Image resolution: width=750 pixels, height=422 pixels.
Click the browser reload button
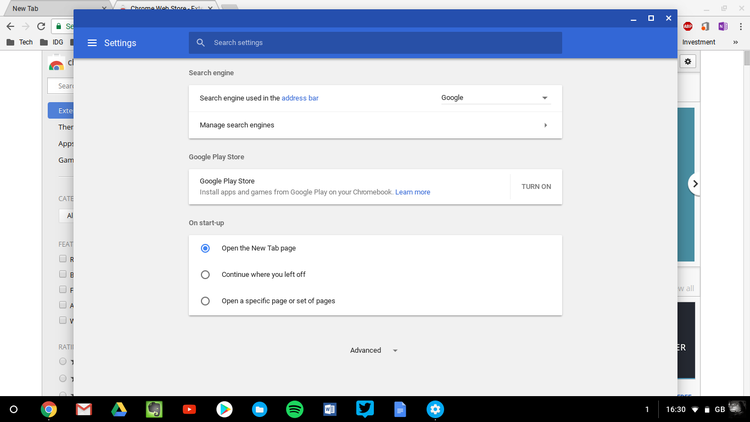[x=41, y=26]
